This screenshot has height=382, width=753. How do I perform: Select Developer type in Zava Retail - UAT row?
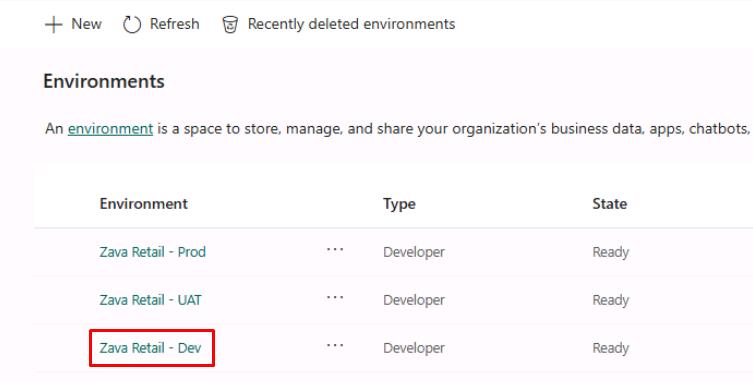tap(413, 300)
